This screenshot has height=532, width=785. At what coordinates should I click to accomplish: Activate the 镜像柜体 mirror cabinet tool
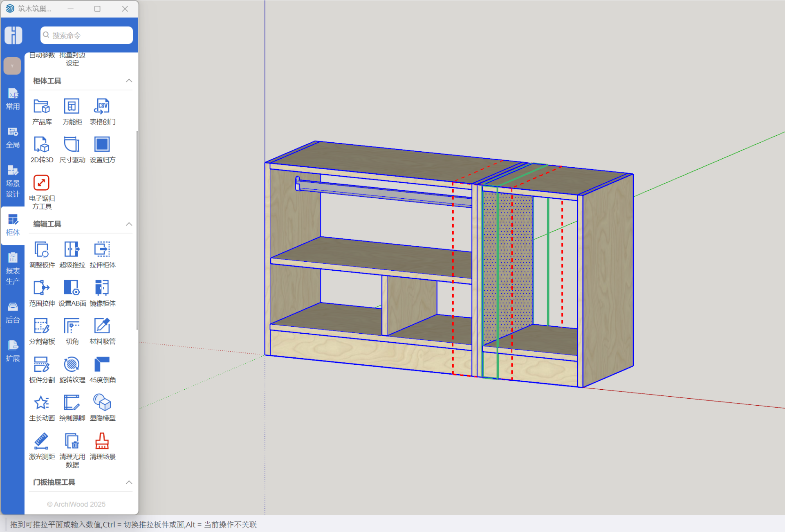point(102,288)
